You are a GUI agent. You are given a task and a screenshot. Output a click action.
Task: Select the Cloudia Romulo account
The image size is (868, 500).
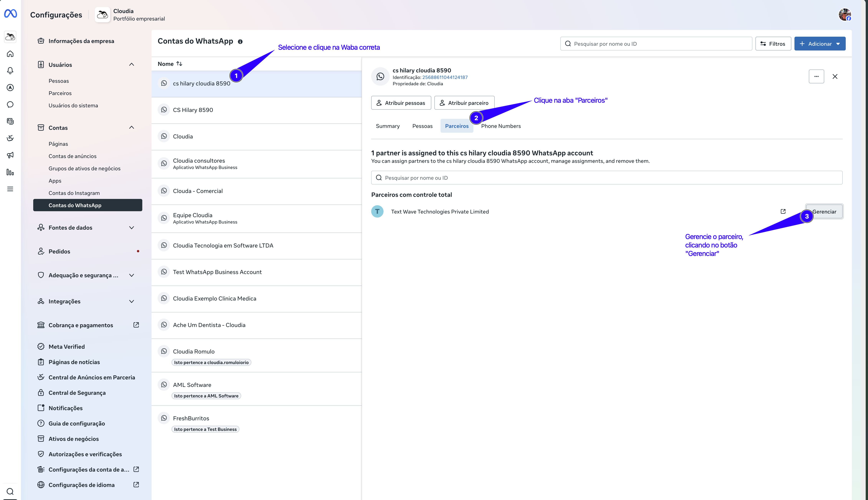pyautogui.click(x=257, y=355)
